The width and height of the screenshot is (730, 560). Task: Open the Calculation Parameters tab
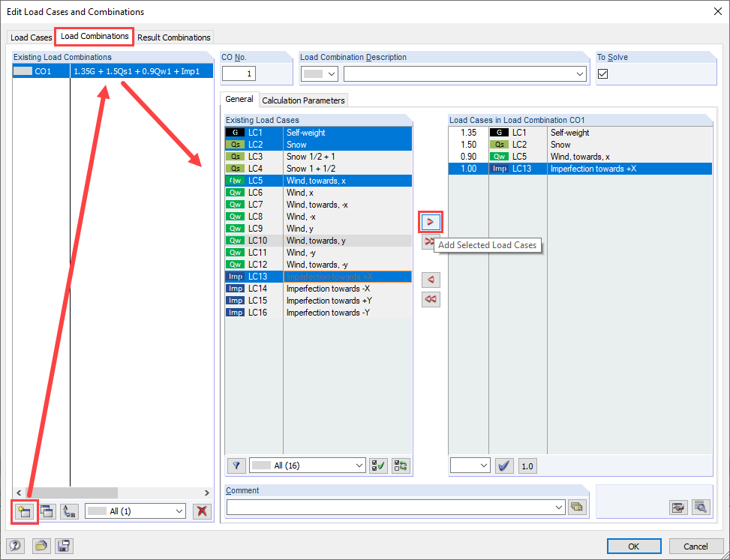click(303, 100)
